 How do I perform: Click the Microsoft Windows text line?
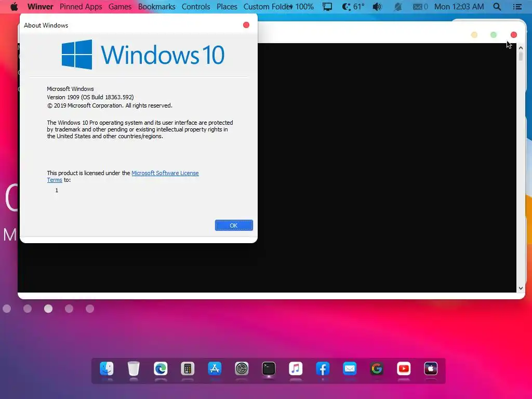(x=70, y=89)
